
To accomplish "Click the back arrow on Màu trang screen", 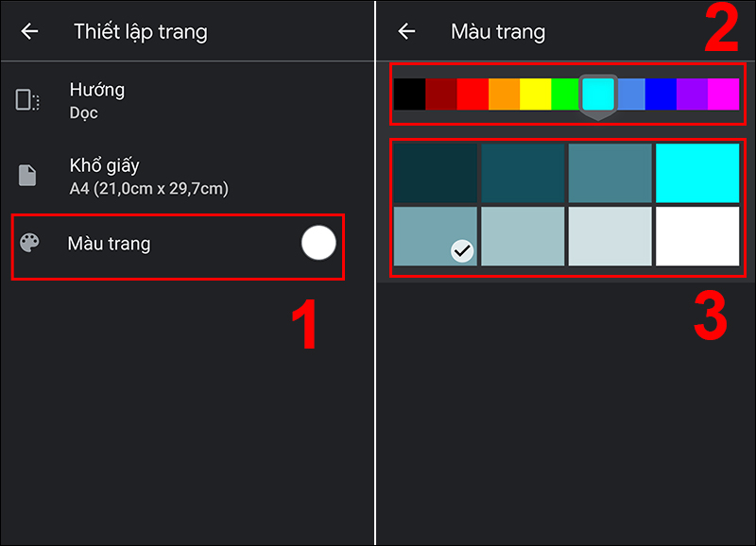I will point(406,31).
